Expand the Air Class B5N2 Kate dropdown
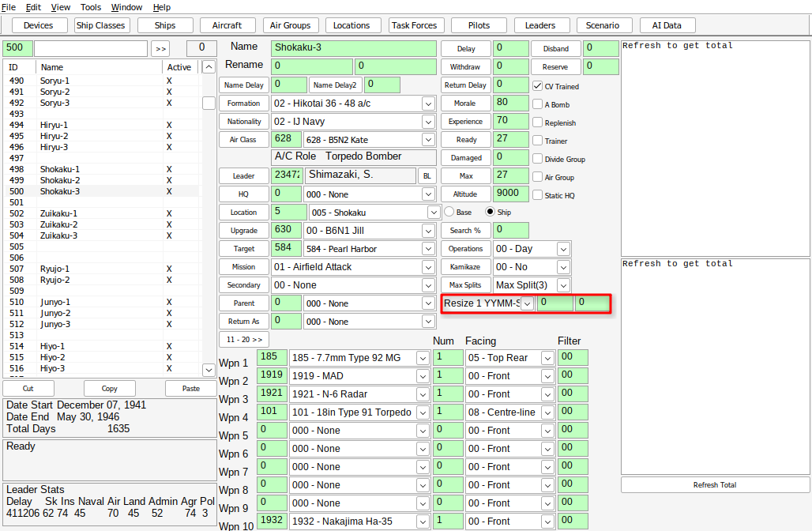Image resolution: width=812 pixels, height=531 pixels. (x=428, y=140)
